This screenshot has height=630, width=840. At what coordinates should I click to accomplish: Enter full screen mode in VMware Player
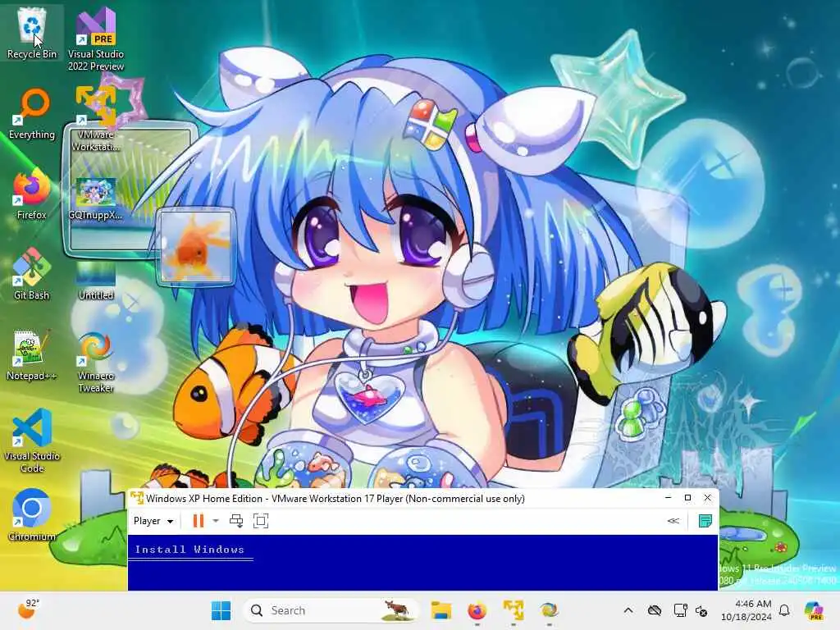click(x=261, y=521)
